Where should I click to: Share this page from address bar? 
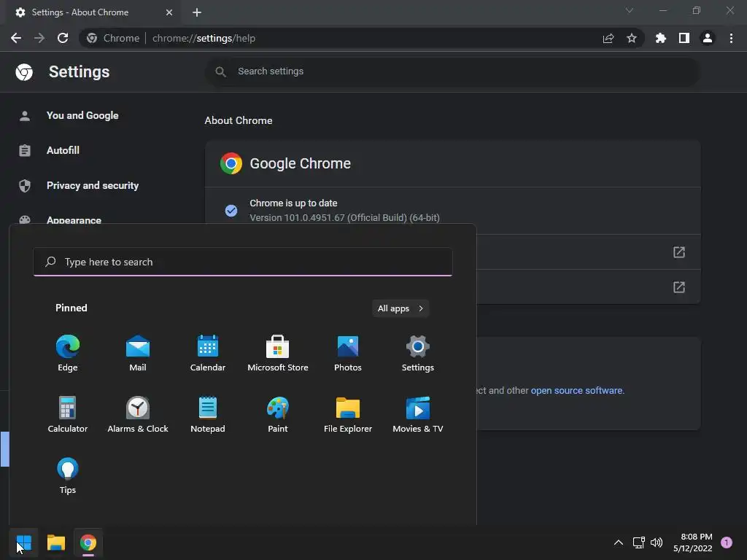608,38
